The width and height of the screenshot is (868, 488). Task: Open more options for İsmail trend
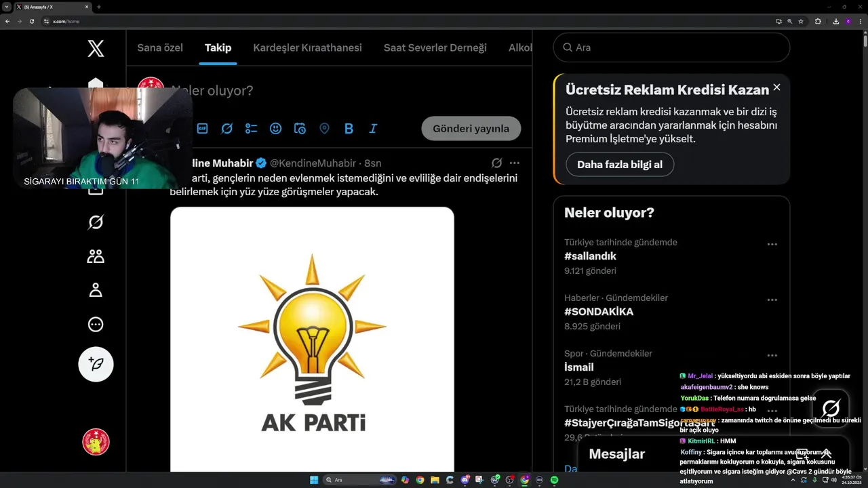click(772, 355)
